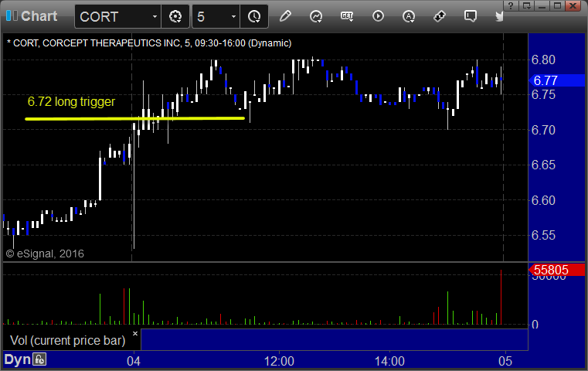The image size is (588, 371).
Task: Click the help question mark button
Action: pyautogui.click(x=511, y=5)
